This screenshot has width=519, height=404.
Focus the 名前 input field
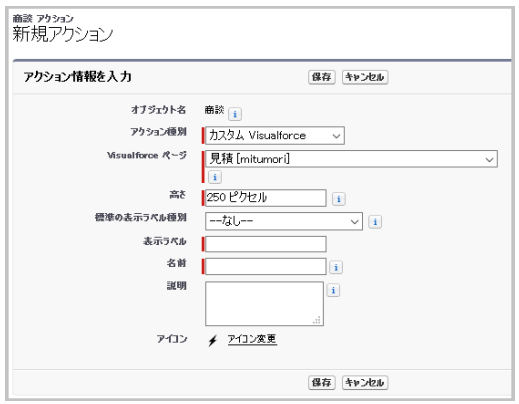(266, 266)
